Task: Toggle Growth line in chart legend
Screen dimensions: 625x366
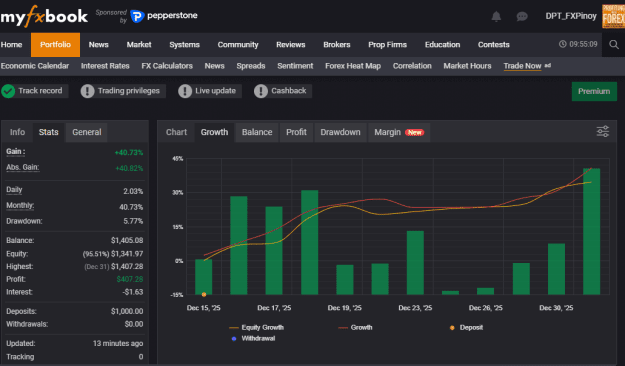Action: (355, 327)
